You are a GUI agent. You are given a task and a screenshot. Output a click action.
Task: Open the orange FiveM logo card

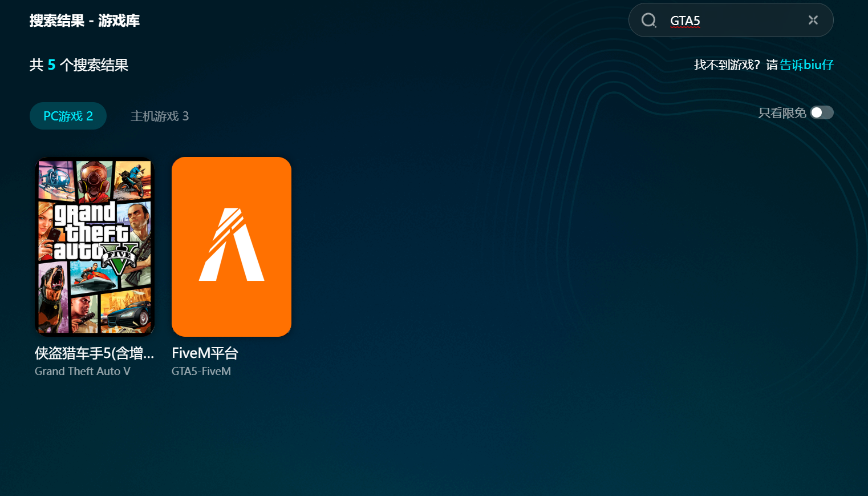tap(232, 247)
